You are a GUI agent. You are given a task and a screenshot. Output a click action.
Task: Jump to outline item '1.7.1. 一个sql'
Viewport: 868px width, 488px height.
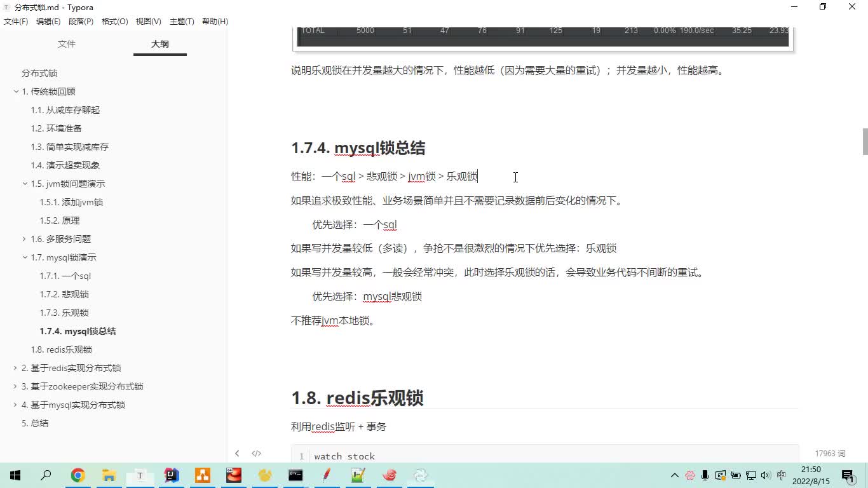65,276
